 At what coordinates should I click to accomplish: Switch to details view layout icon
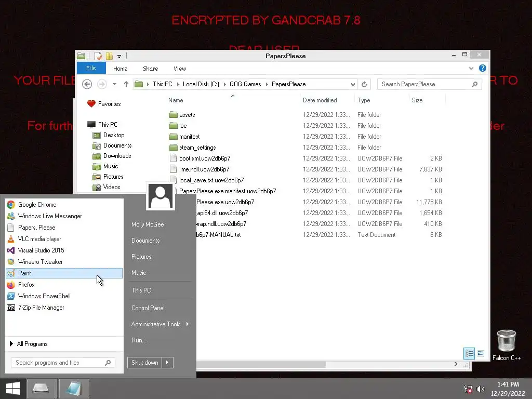click(x=469, y=353)
